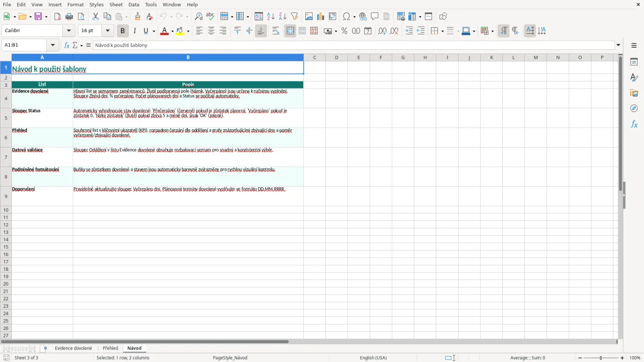Expand Font Color dropdown arrow

tap(172, 31)
